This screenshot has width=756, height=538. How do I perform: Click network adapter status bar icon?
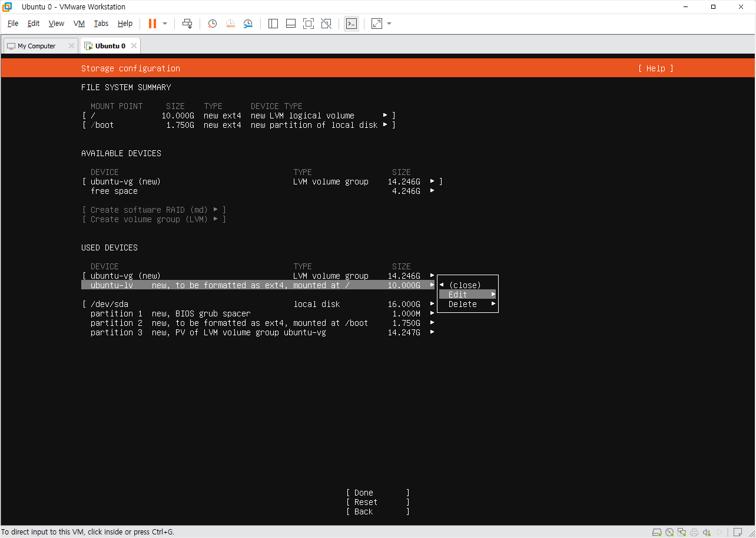point(682,532)
